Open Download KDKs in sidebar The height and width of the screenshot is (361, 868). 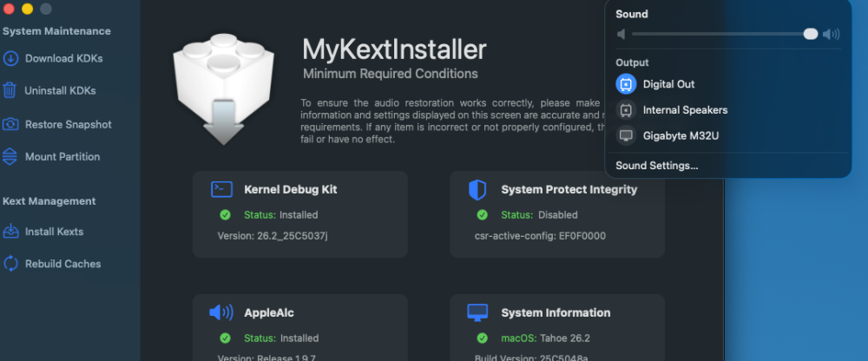tap(63, 59)
